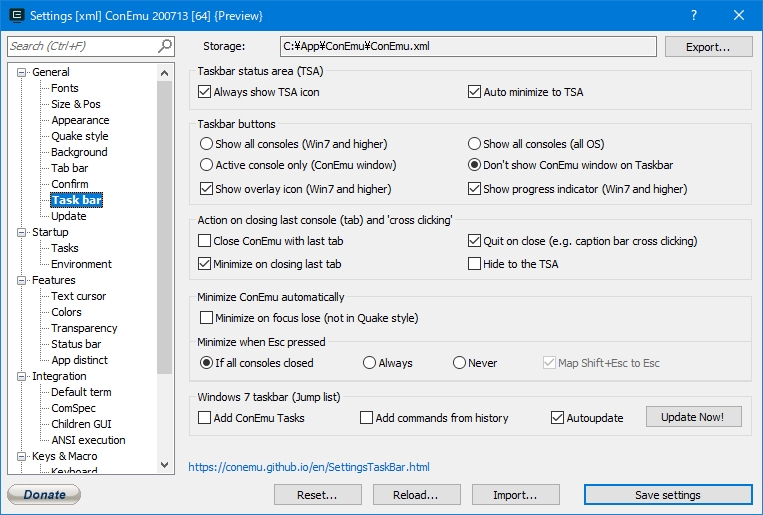Select the highlighted Task bar item
The image size is (763, 515).
(76, 200)
